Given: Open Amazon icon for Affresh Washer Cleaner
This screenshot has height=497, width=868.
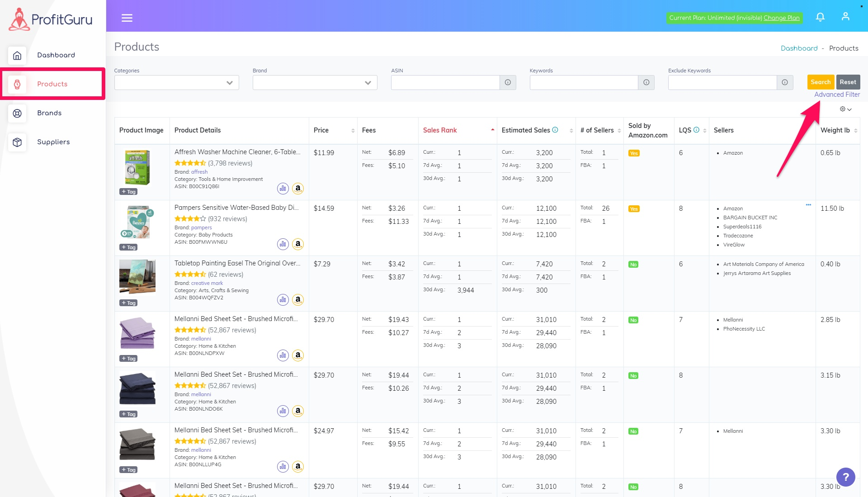Looking at the screenshot, I should pyautogui.click(x=298, y=189).
